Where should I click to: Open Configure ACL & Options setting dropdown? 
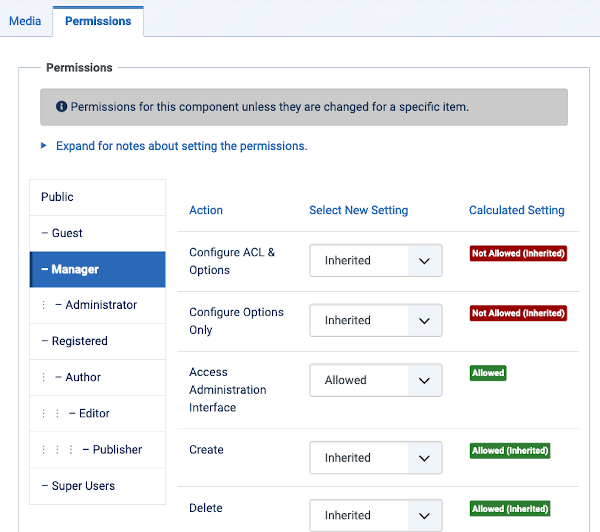[x=376, y=261]
